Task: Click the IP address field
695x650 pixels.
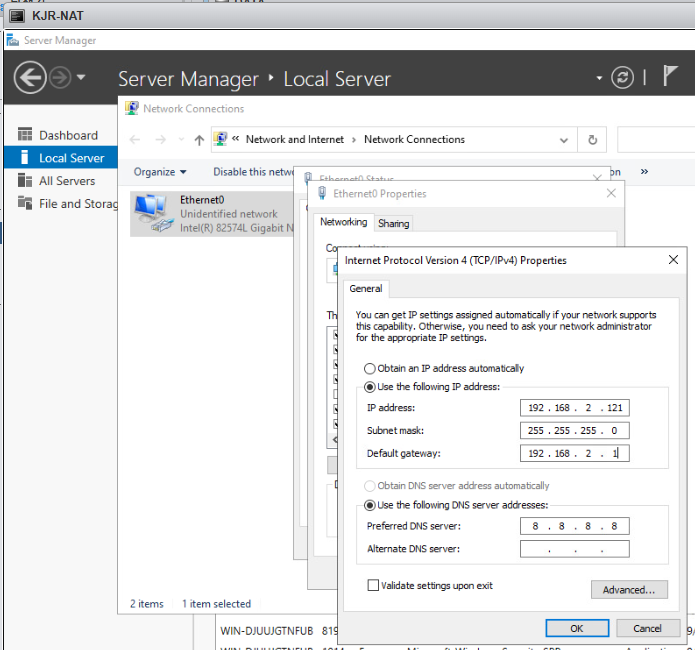Action: coord(574,408)
